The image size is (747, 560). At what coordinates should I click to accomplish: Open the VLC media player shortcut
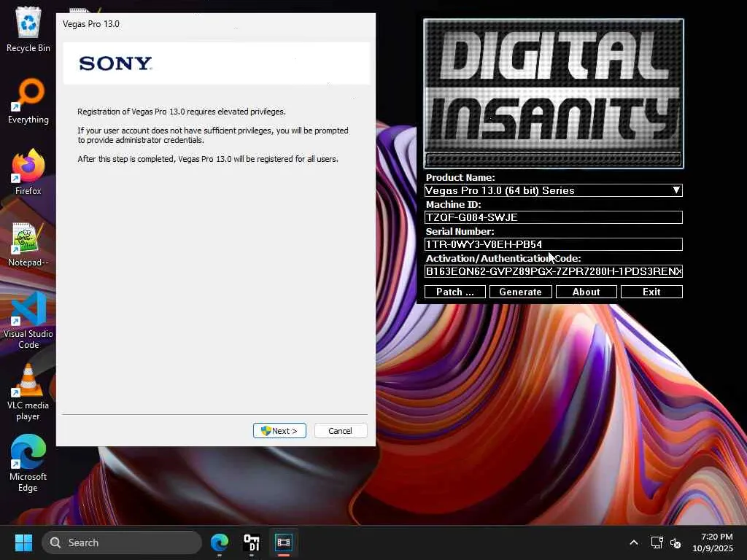tap(28, 392)
